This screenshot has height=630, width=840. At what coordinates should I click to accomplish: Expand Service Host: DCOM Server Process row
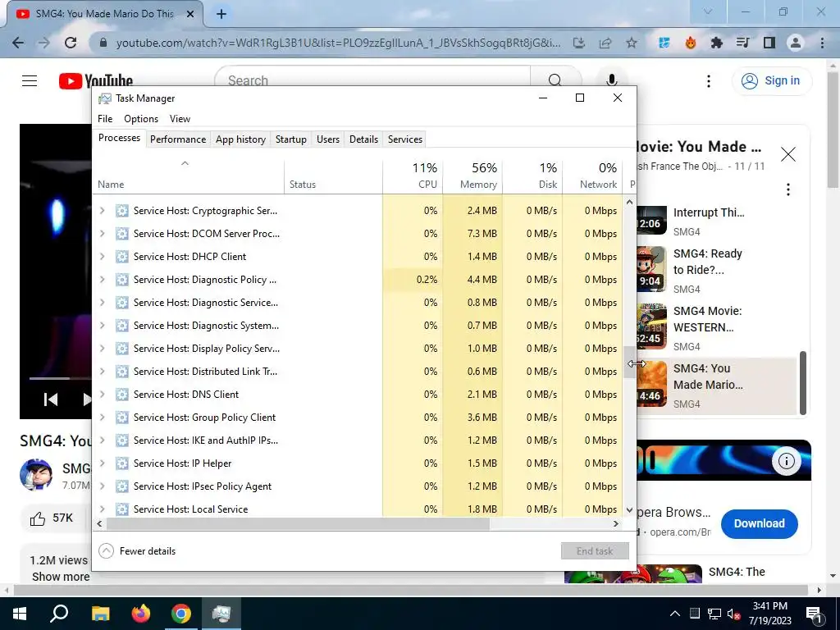coord(103,234)
